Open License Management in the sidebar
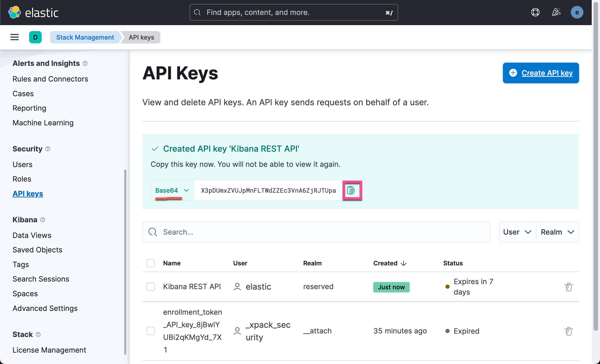Image resolution: width=600 pixels, height=364 pixels. point(49,350)
